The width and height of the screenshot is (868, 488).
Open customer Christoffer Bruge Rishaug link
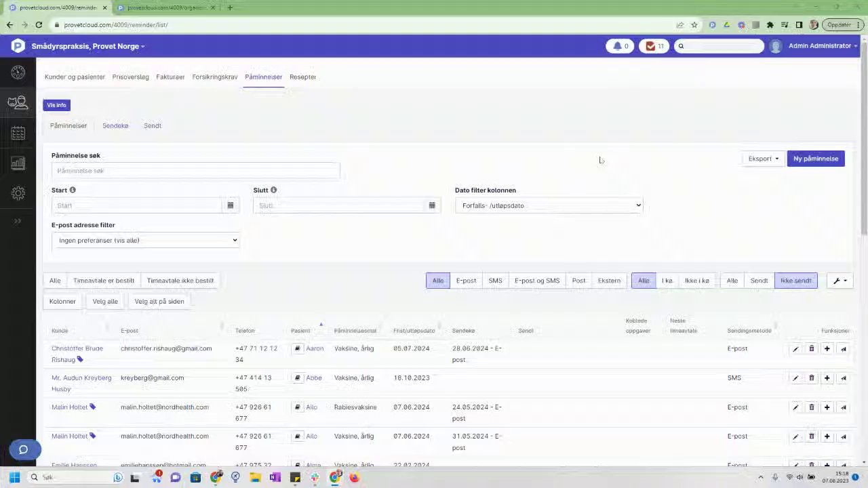click(x=77, y=354)
